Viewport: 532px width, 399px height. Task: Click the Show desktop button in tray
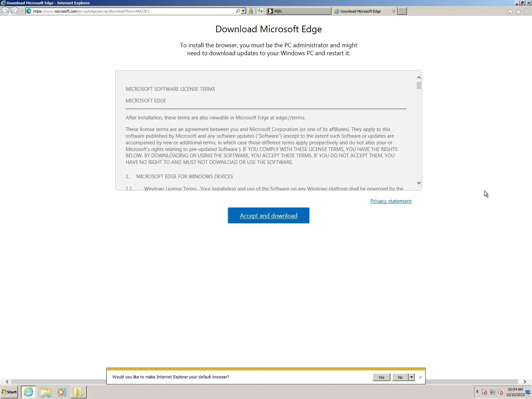528,392
